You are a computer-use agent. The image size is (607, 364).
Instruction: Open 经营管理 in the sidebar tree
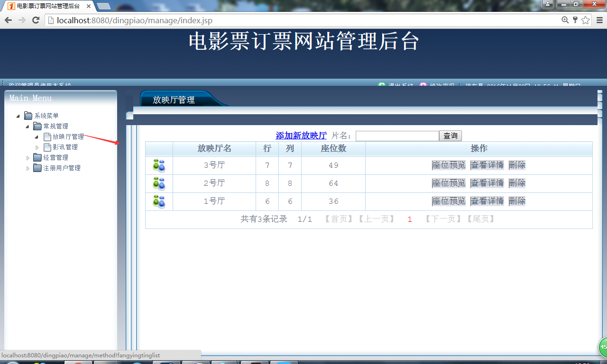click(56, 157)
